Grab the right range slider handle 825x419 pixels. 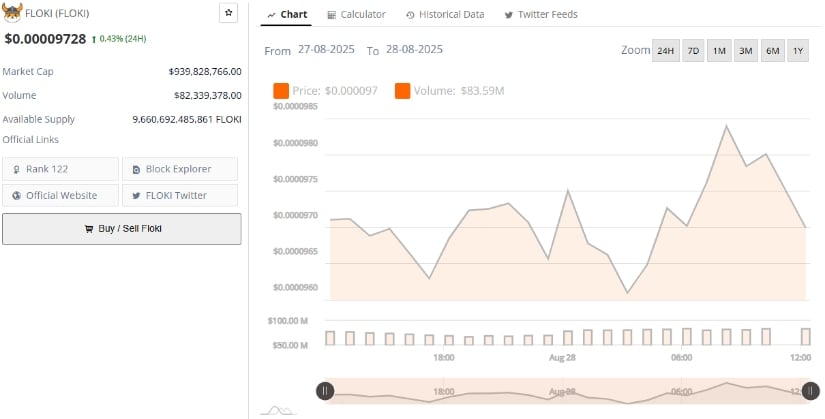tap(811, 391)
